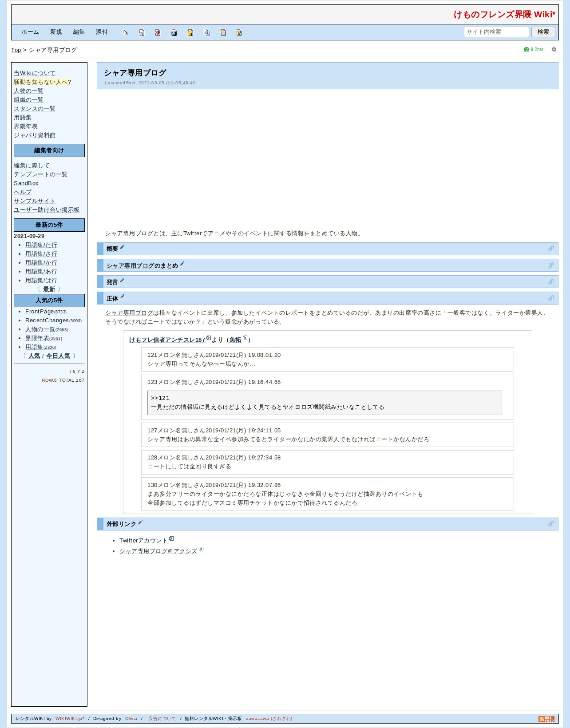Open スタンスの一覧 sidebar link
Viewport: 570px width, 728px height.
tap(35, 109)
